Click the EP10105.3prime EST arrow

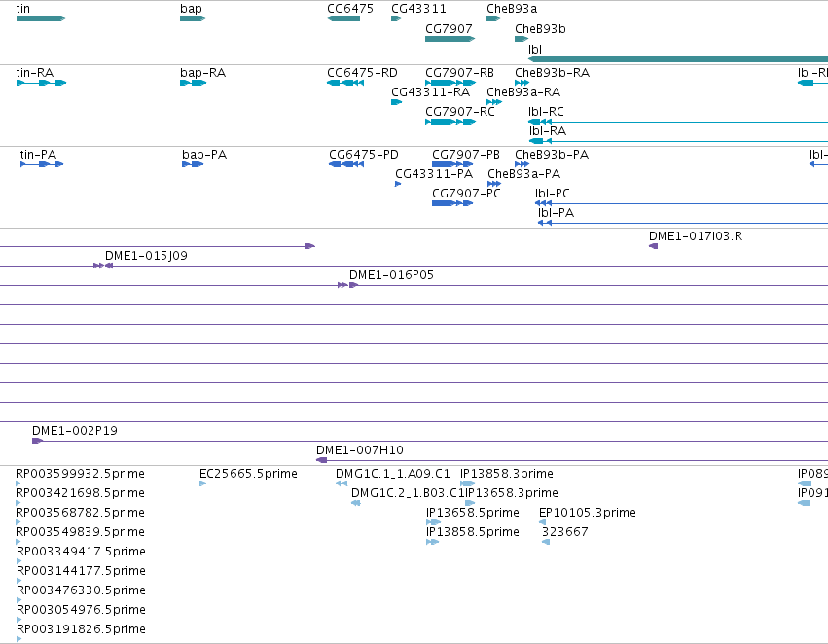pos(542,522)
